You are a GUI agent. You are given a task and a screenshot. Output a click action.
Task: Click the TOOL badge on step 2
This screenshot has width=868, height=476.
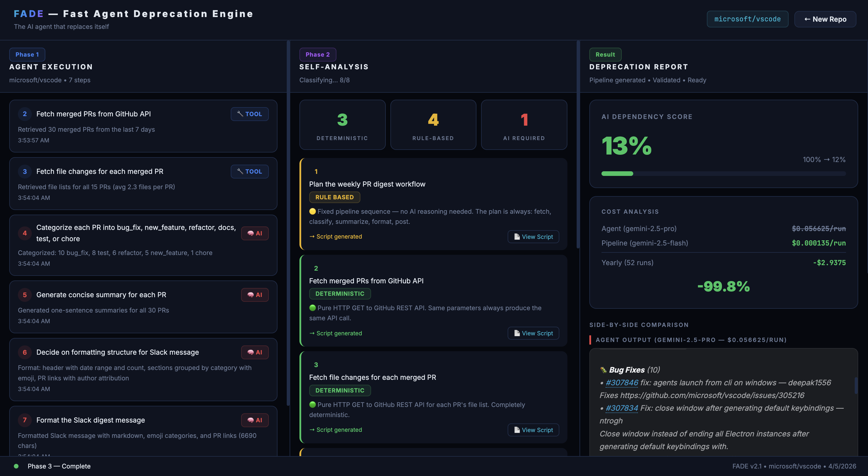[249, 114]
